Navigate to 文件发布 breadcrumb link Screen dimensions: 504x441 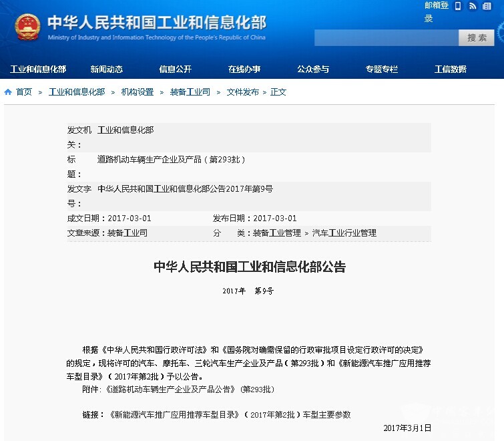pyautogui.click(x=242, y=92)
